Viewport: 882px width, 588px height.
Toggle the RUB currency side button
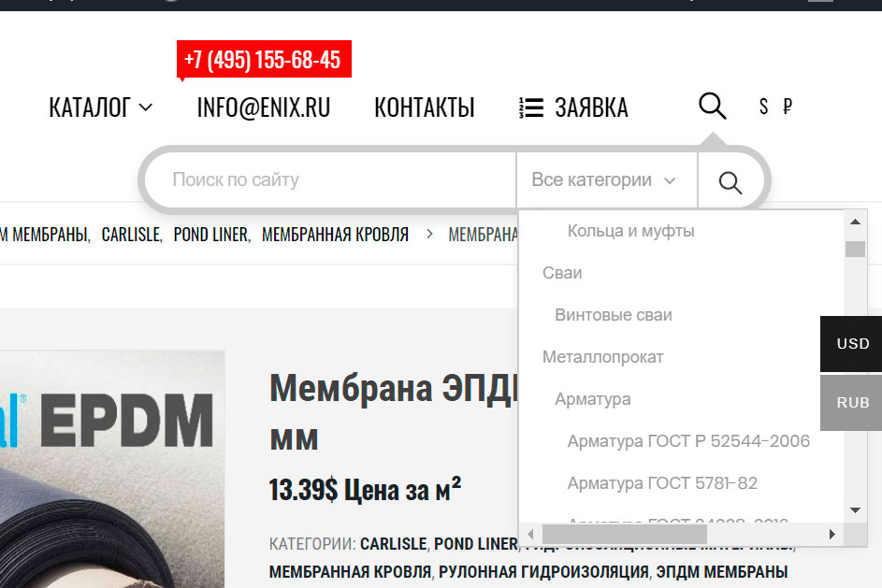tap(852, 403)
